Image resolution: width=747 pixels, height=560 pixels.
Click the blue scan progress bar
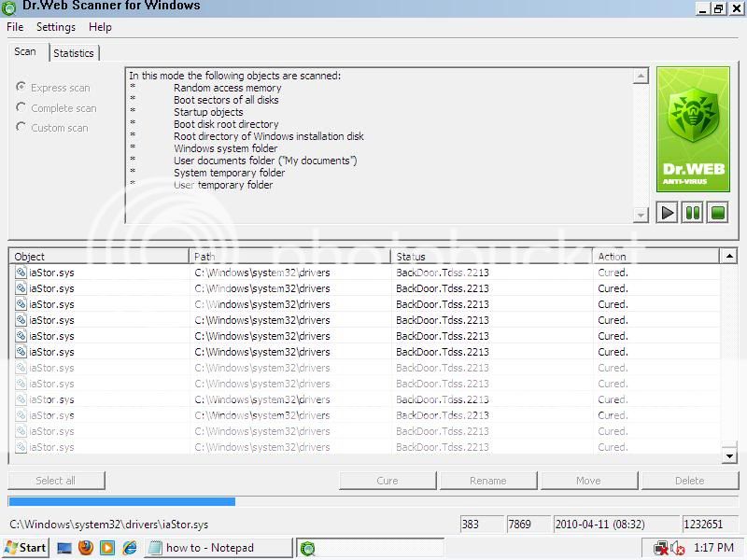[x=121, y=502]
